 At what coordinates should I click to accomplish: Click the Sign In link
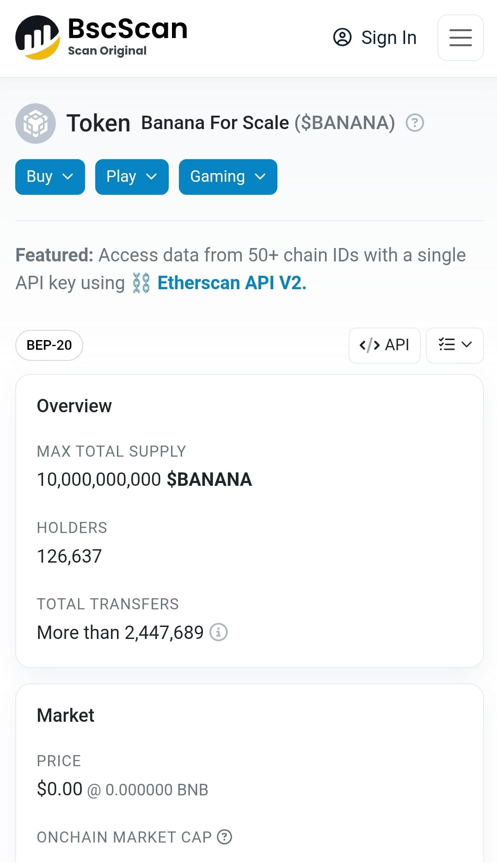(389, 37)
